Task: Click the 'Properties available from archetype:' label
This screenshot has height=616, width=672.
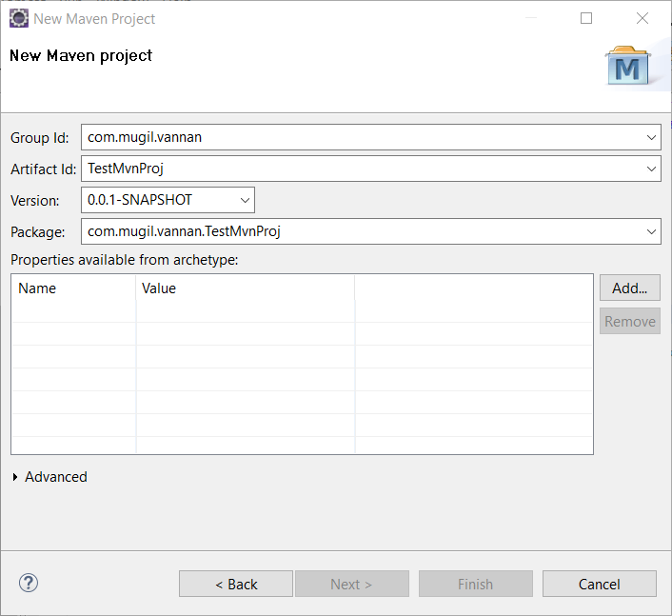Action: [x=125, y=260]
